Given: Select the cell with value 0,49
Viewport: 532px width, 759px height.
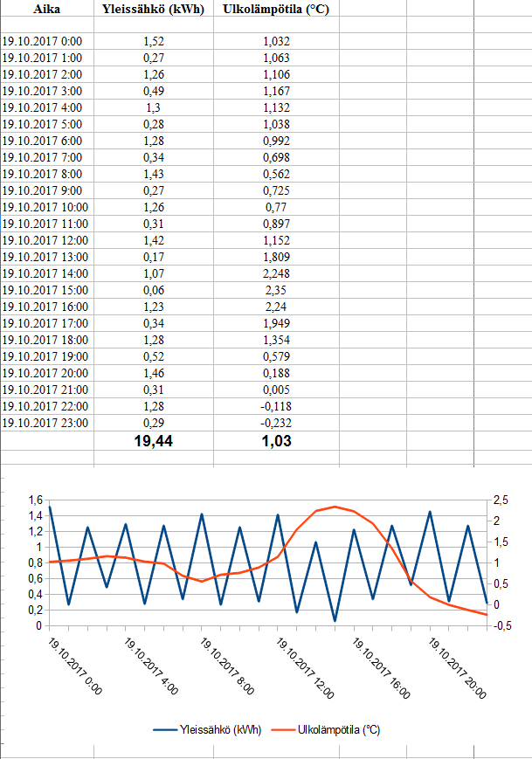Looking at the screenshot, I should click(x=154, y=91).
